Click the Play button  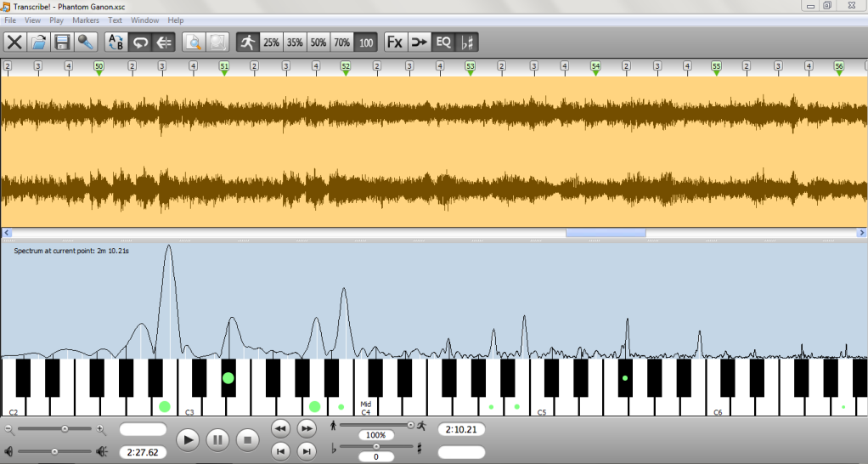(189, 440)
